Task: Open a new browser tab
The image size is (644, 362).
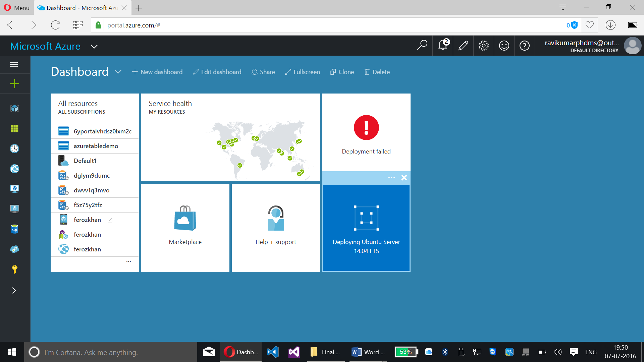Action: pos(139,8)
